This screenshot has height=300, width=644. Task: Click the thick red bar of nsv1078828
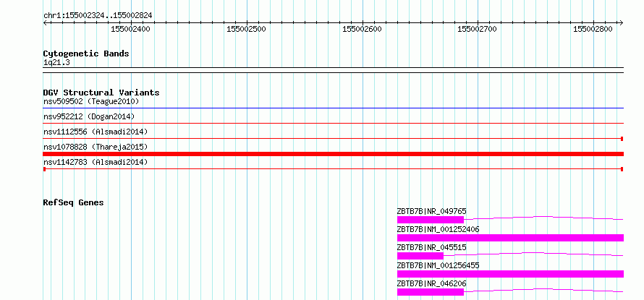[x=334, y=154]
